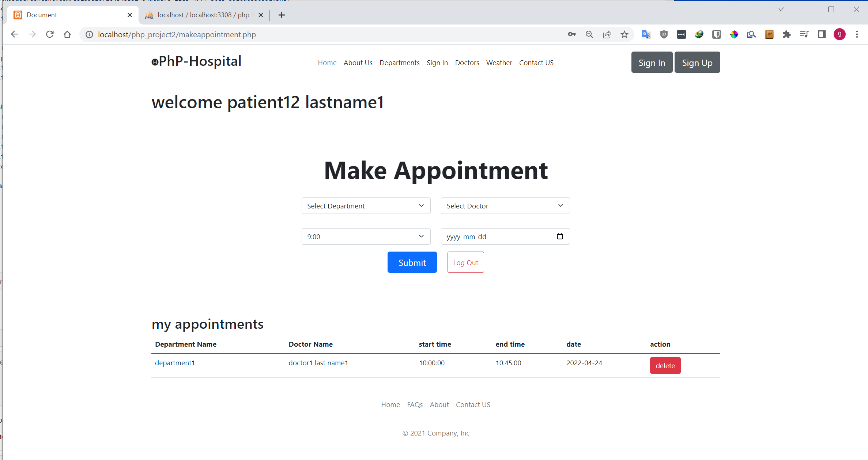868x460 pixels.
Task: Open the Bitwarden password manager extension
Action: coord(717,34)
